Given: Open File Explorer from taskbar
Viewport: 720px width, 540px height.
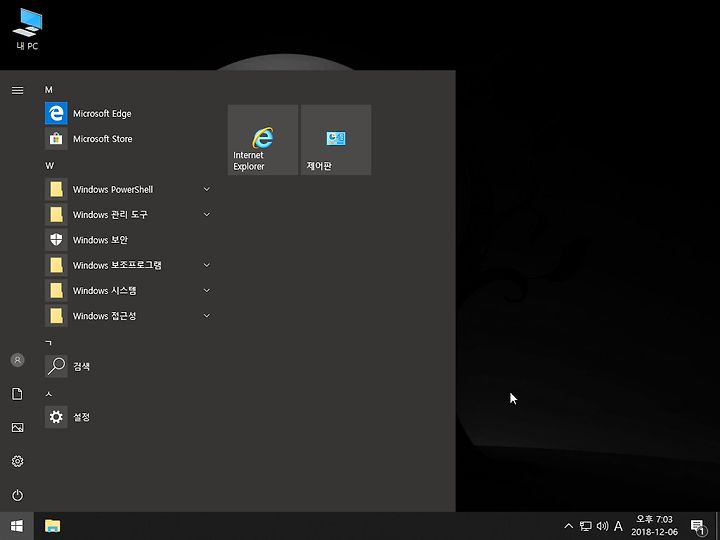Looking at the screenshot, I should [x=52, y=526].
